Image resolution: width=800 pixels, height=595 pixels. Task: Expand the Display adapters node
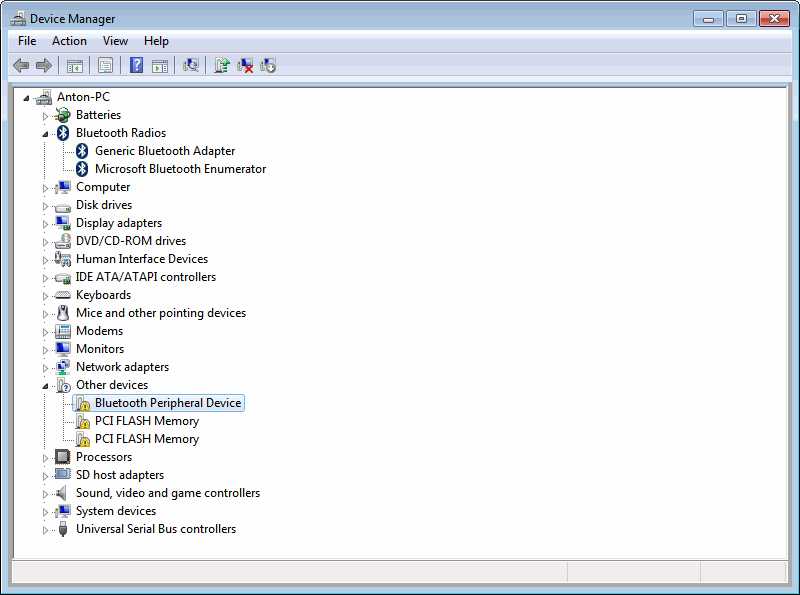click(45, 224)
